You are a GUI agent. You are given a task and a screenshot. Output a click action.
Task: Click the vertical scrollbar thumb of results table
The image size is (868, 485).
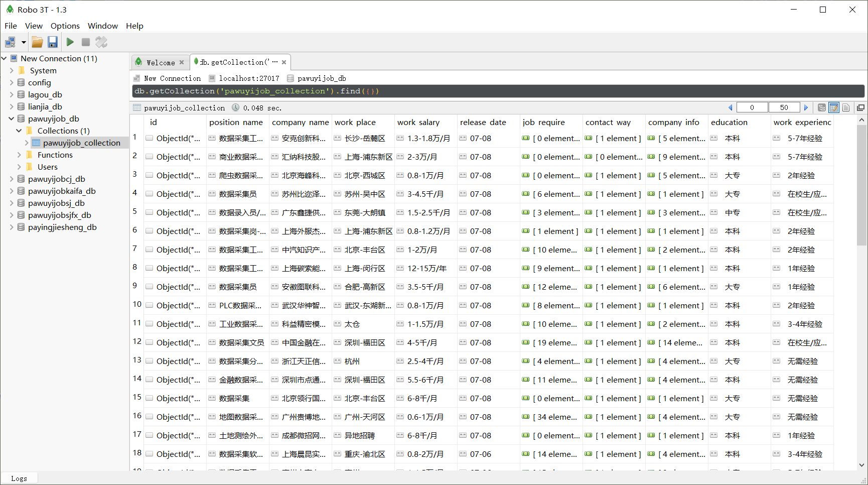pos(862,185)
